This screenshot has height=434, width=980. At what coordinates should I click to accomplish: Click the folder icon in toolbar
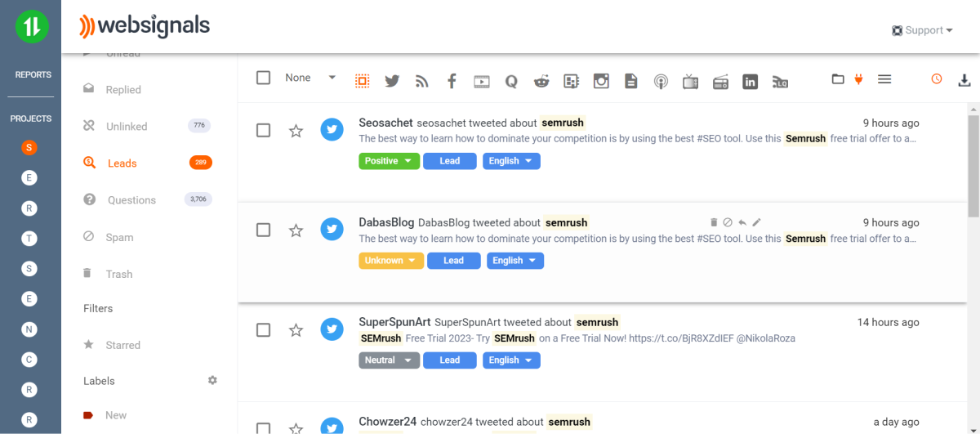coord(838,79)
